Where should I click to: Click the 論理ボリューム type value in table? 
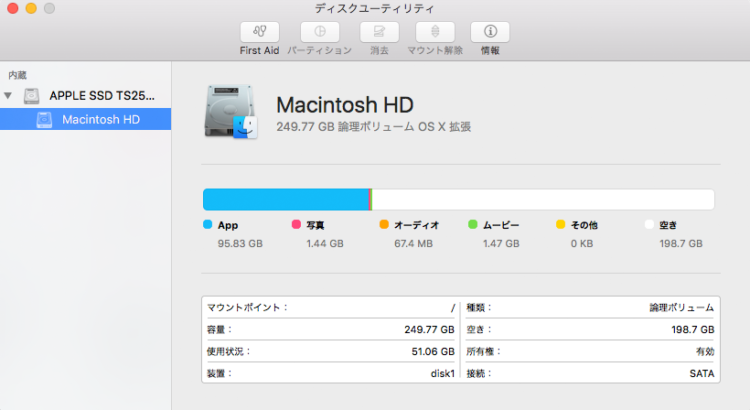(x=682, y=308)
